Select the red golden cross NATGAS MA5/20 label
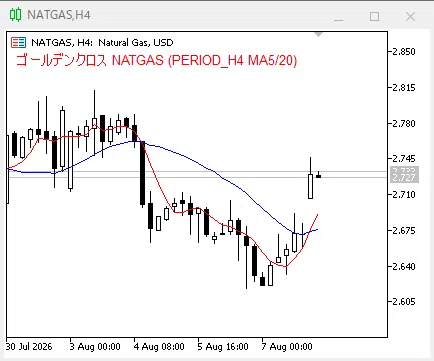This screenshot has height=361, width=434. (156, 60)
